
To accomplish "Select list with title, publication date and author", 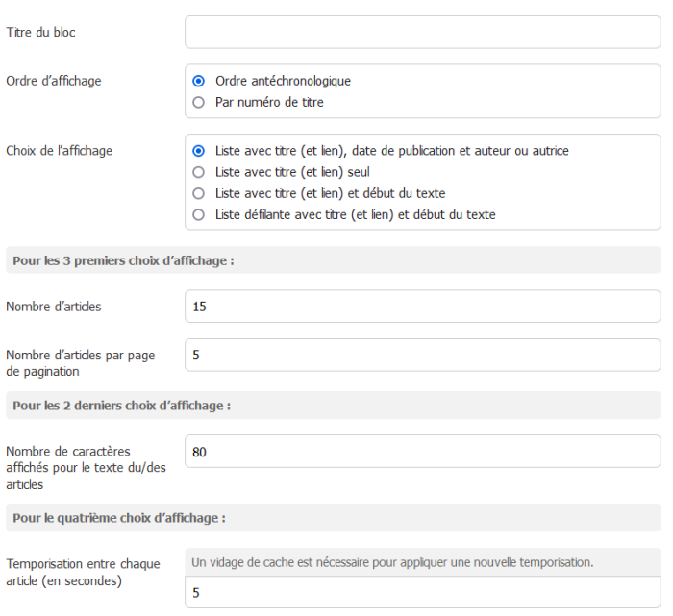I will point(199,151).
